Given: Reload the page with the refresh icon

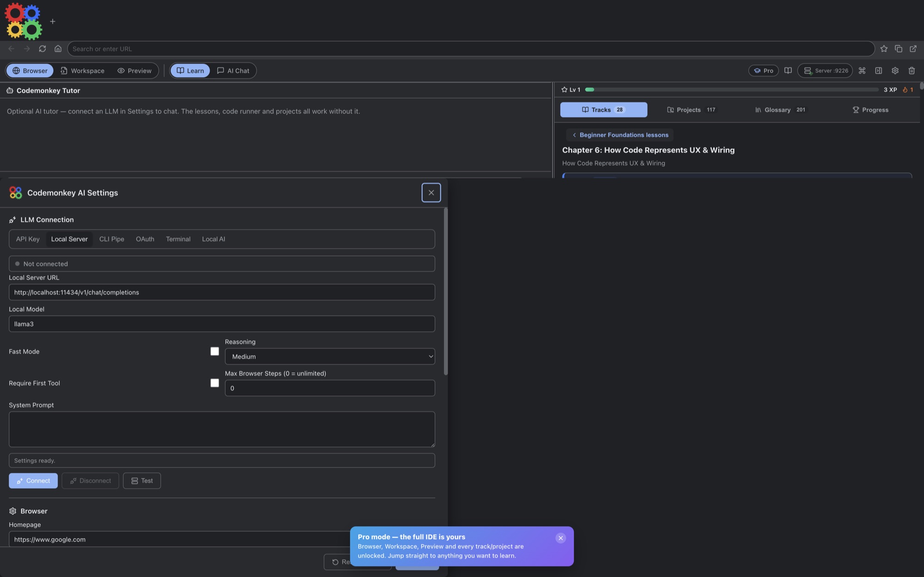Looking at the screenshot, I should (43, 49).
